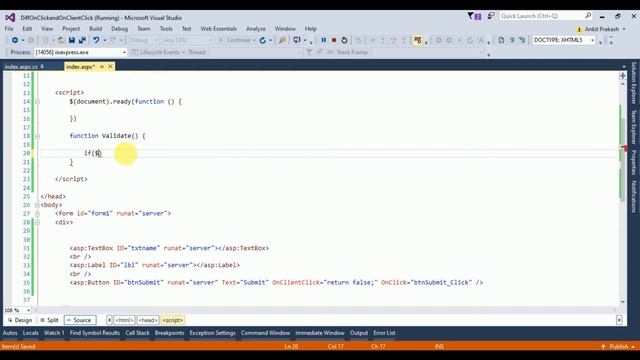Switch to the index.aspx.cs tab

pyautogui.click(x=21, y=67)
